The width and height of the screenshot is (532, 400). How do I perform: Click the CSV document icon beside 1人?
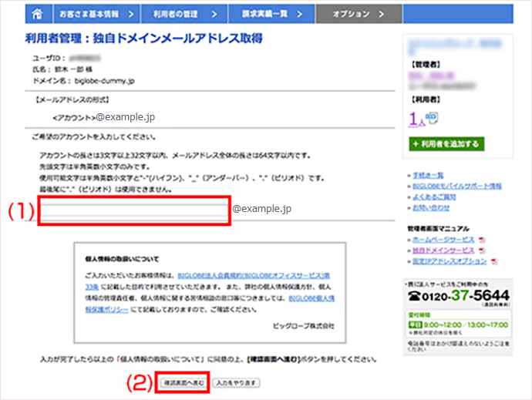pos(432,118)
